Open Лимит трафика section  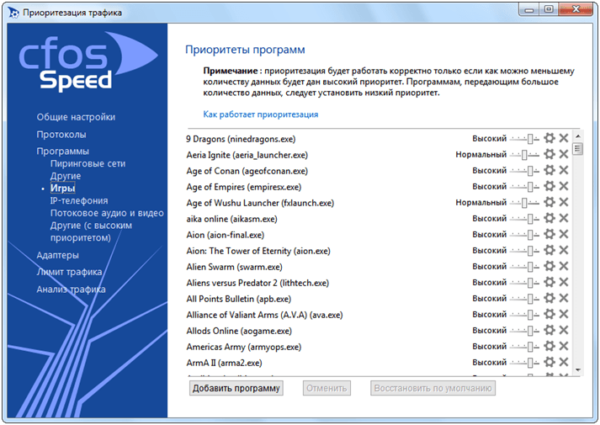(69, 272)
